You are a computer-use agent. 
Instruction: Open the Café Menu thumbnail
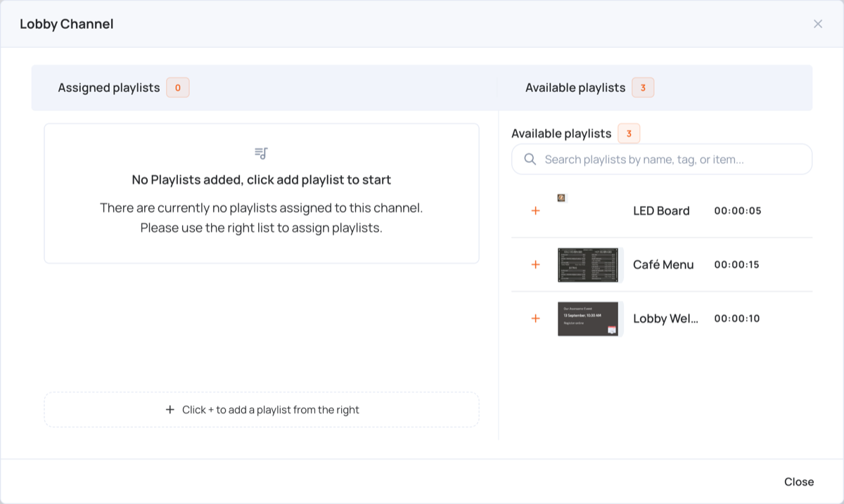[x=588, y=265]
